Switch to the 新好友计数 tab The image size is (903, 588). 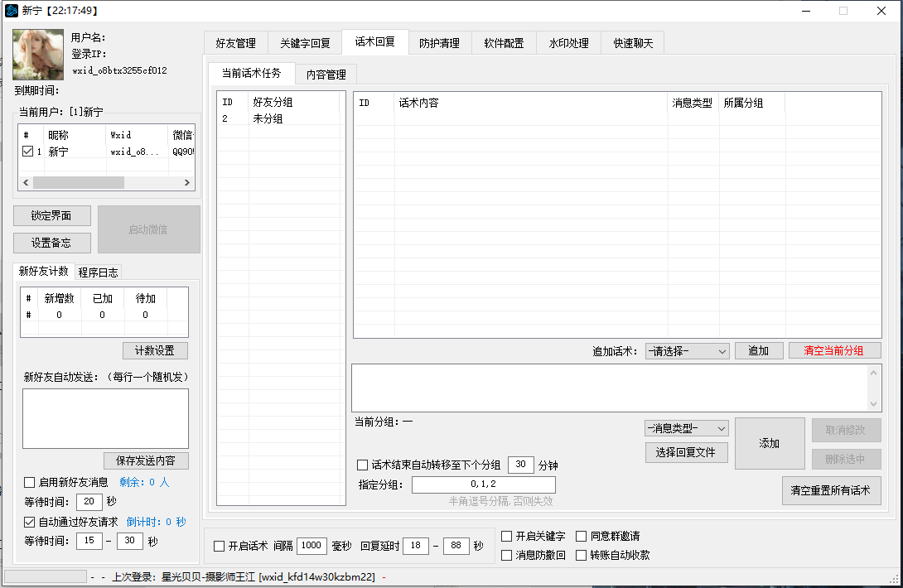pos(44,271)
